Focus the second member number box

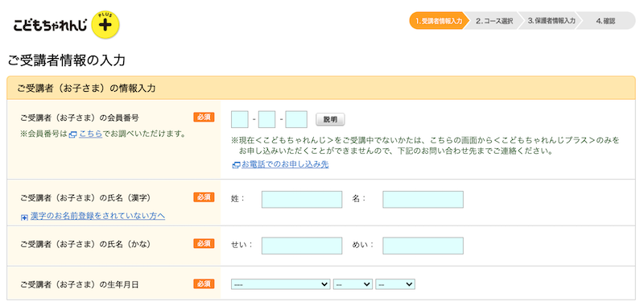[266, 119]
